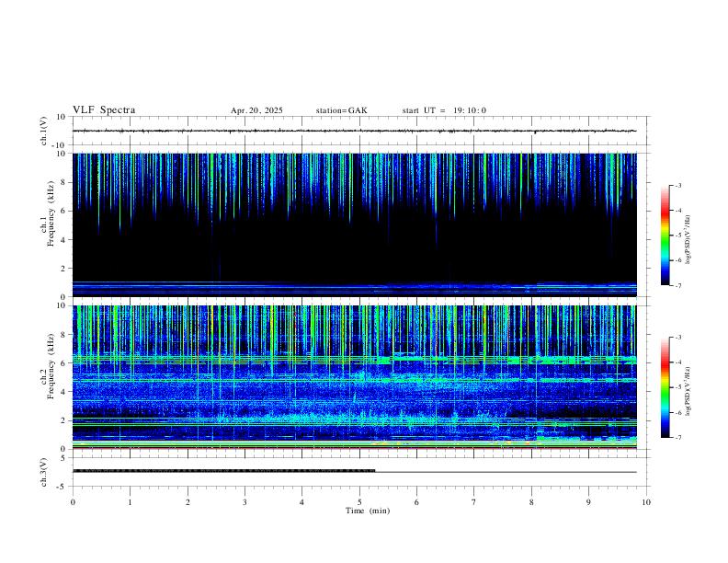Click the "-3" tick on the ch.1 color bar
The image size is (728, 563).
pos(677,186)
